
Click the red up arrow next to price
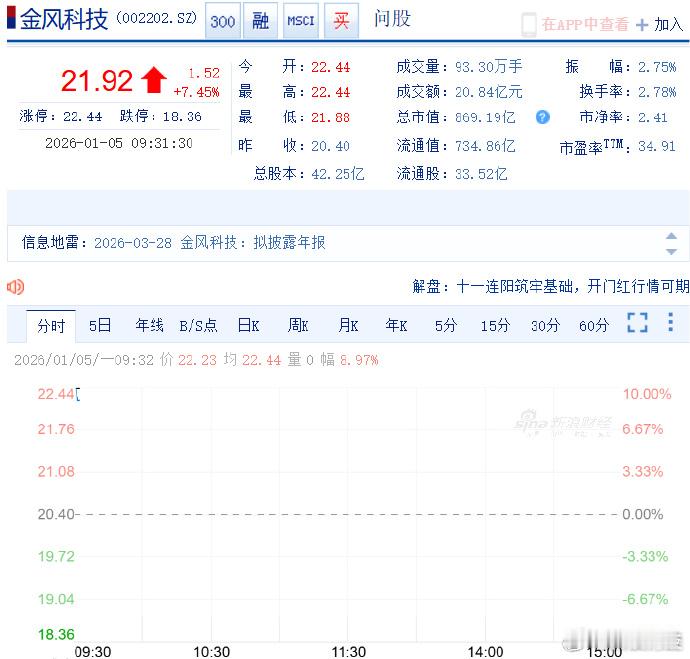click(154, 80)
